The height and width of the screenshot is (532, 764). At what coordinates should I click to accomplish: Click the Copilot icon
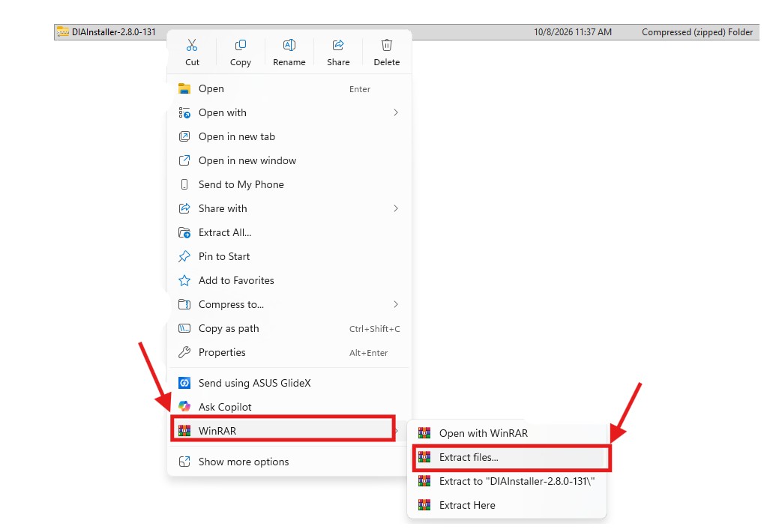tap(184, 406)
